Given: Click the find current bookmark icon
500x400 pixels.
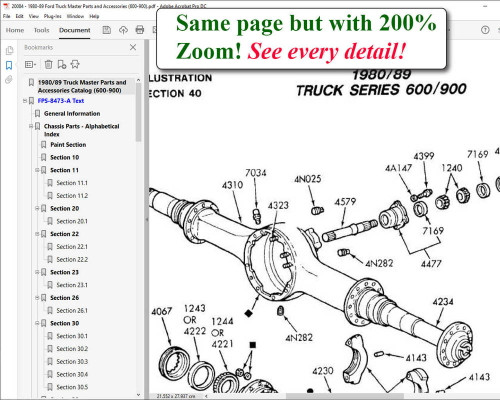Looking at the screenshot, I should click(x=75, y=64).
